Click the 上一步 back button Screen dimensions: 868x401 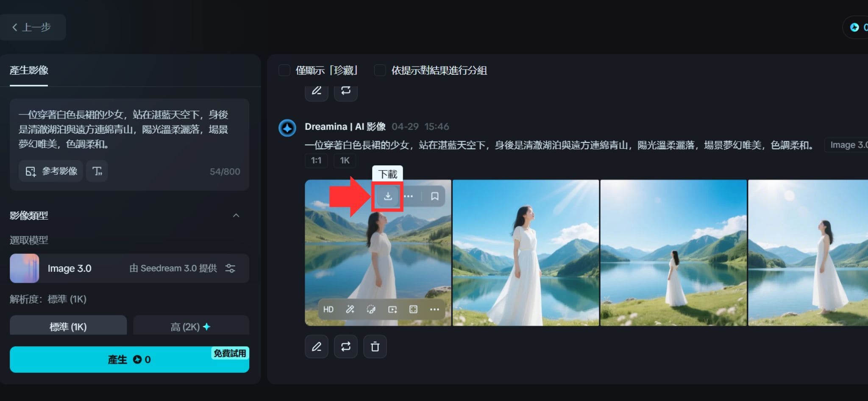[x=33, y=27]
